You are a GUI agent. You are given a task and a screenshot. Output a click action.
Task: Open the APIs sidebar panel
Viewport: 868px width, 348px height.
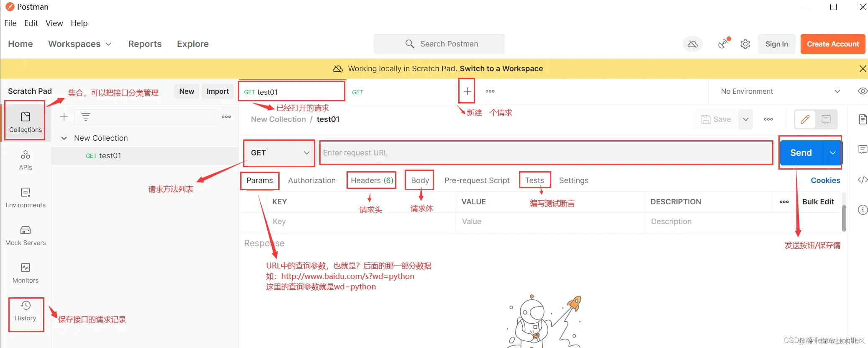point(26,160)
